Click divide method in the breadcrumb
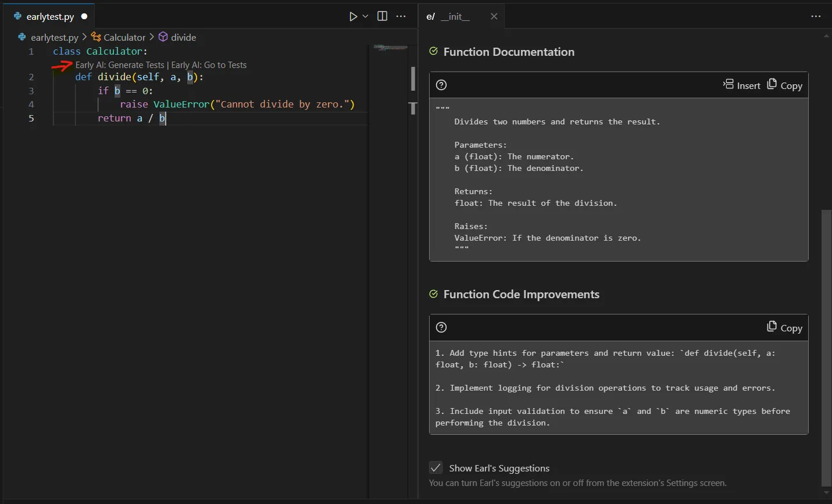The width and height of the screenshot is (832, 504). [183, 37]
